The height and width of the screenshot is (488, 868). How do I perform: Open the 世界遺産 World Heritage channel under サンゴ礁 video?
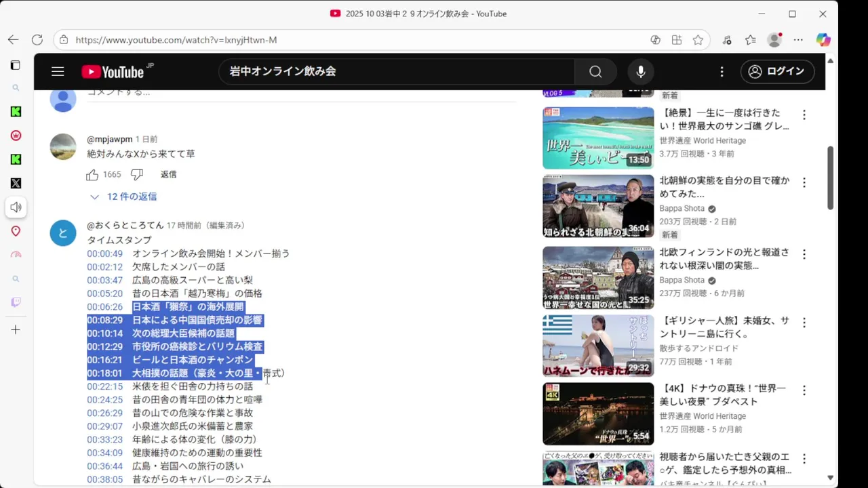coord(703,141)
